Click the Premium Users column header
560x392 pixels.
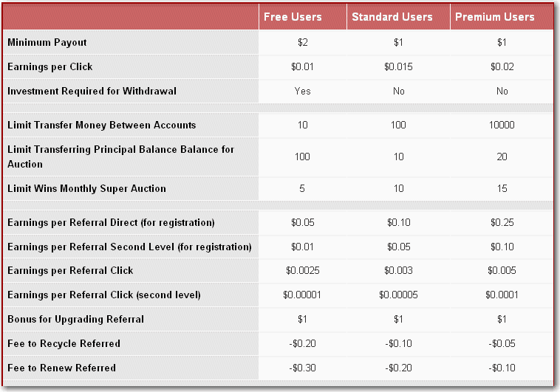(x=495, y=17)
